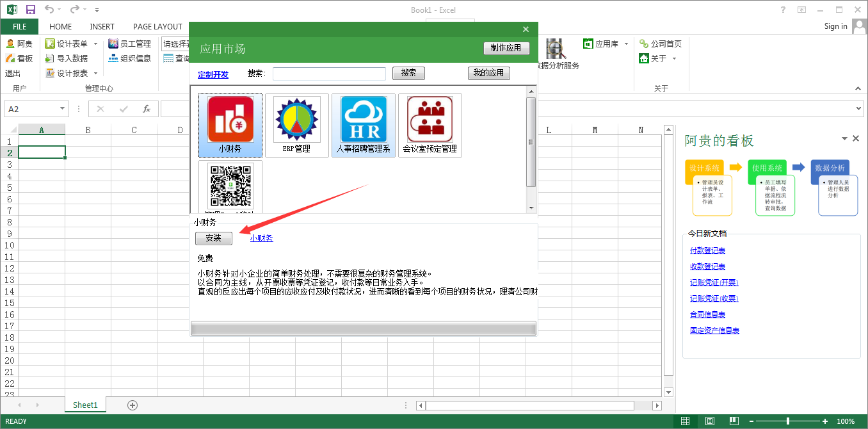Open the Undo history dropdown arrow
This screenshot has width=868, height=429.
tap(59, 10)
